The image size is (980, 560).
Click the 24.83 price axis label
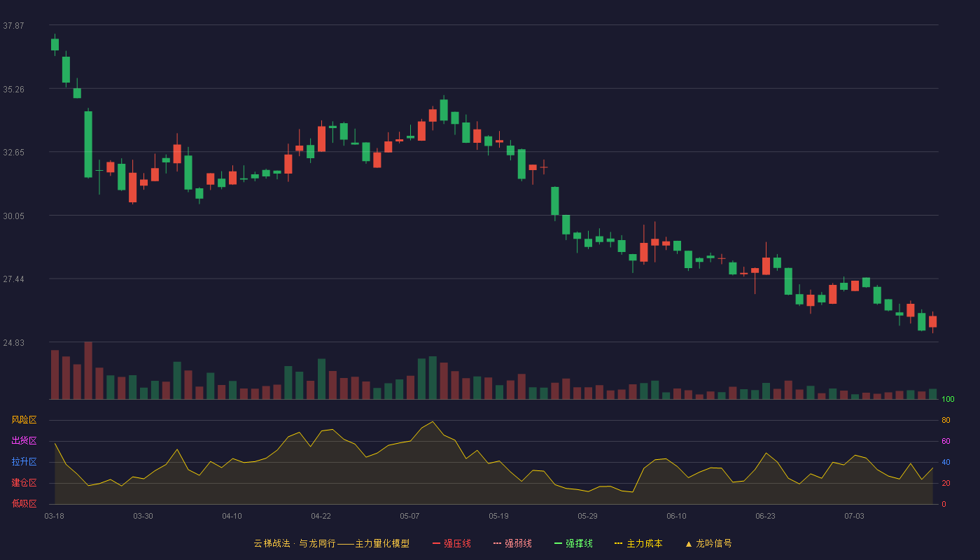tap(13, 343)
